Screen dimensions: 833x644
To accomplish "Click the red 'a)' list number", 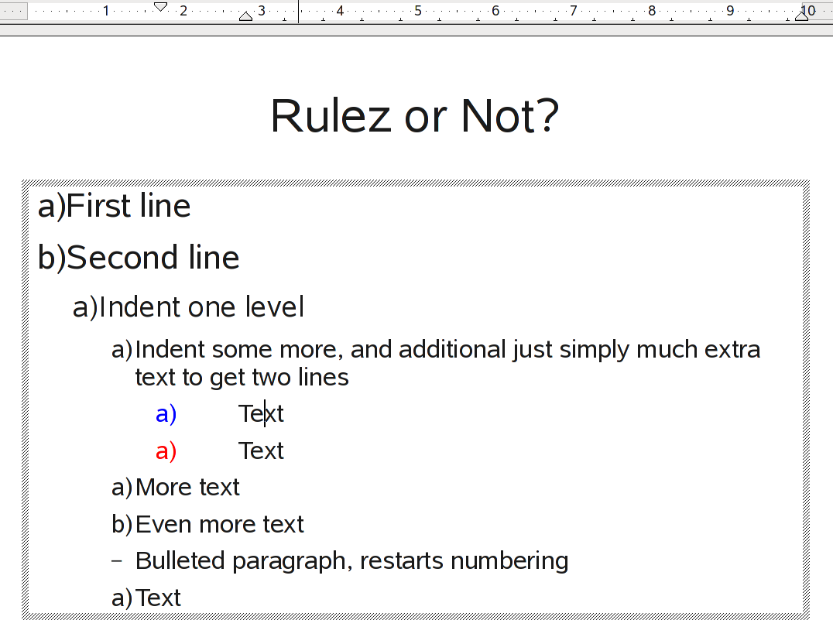I will [166, 451].
